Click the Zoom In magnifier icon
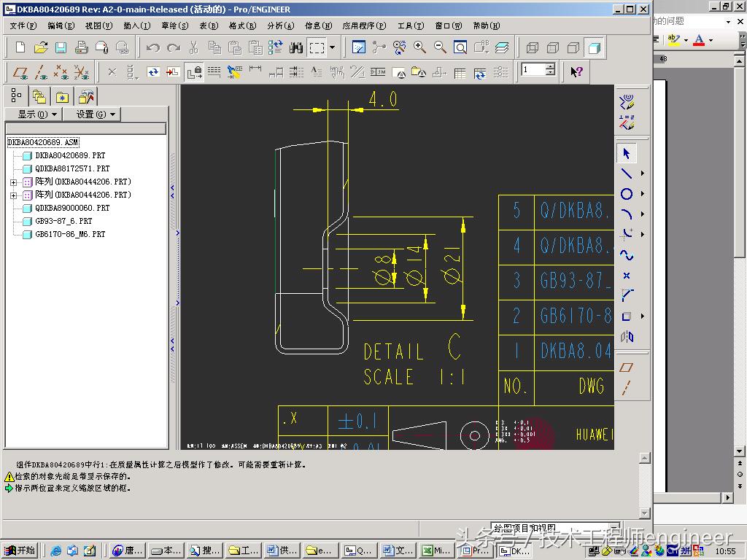 tap(419, 47)
